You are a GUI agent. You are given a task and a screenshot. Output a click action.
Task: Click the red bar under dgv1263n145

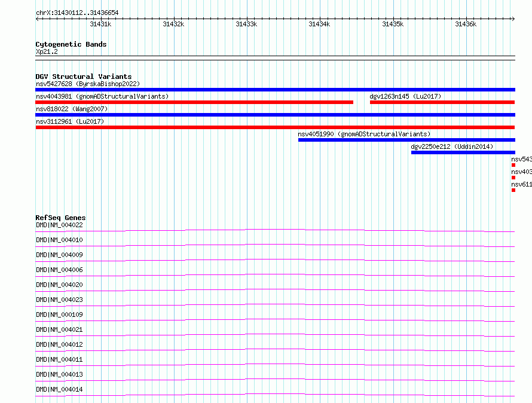(442, 102)
